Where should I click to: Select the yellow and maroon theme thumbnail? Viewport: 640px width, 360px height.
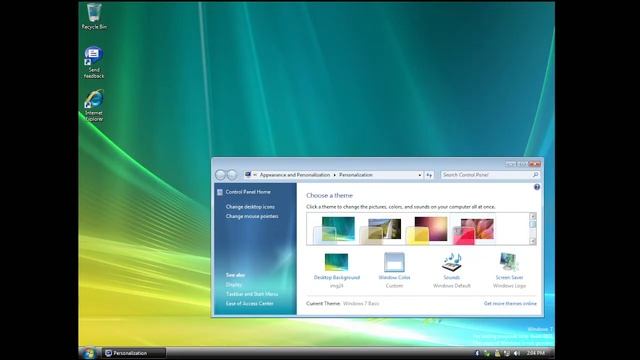click(427, 230)
